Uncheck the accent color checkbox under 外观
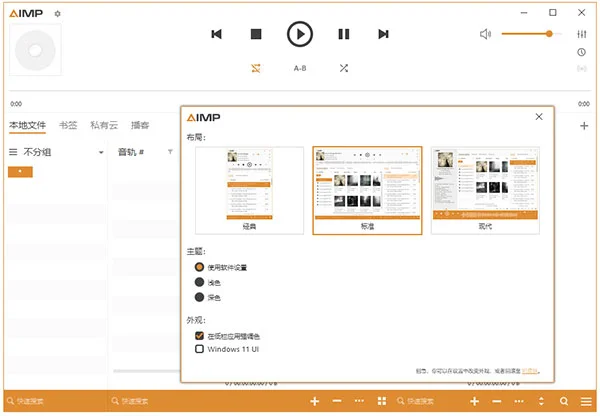Viewport: 600px width, 416px height. (199, 336)
